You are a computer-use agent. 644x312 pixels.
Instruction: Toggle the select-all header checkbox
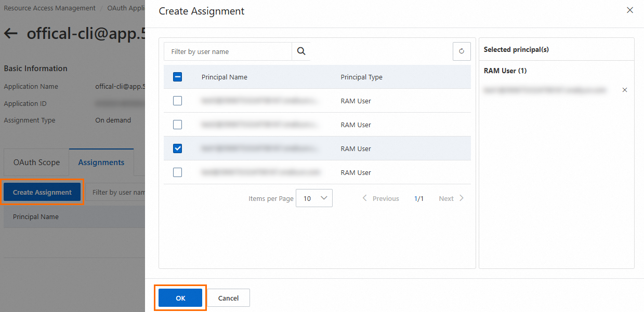coord(177,77)
